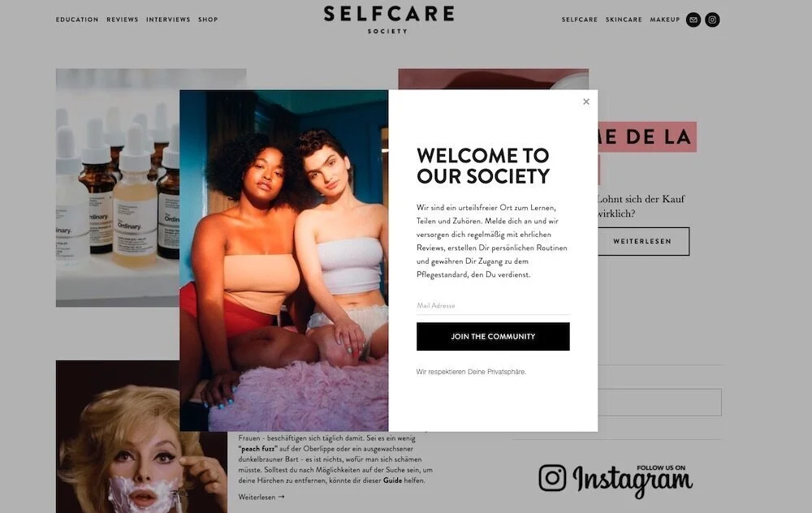Open the Education menu item

pos(77,19)
